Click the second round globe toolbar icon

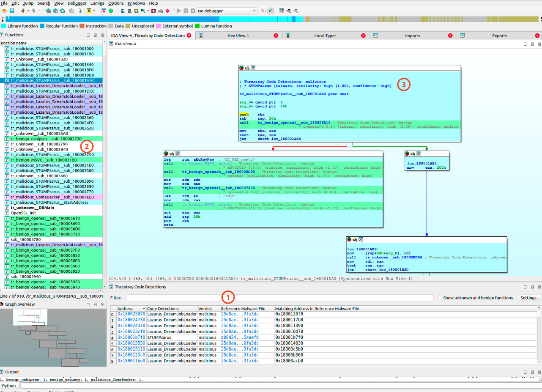pyautogui.click(x=55, y=11)
